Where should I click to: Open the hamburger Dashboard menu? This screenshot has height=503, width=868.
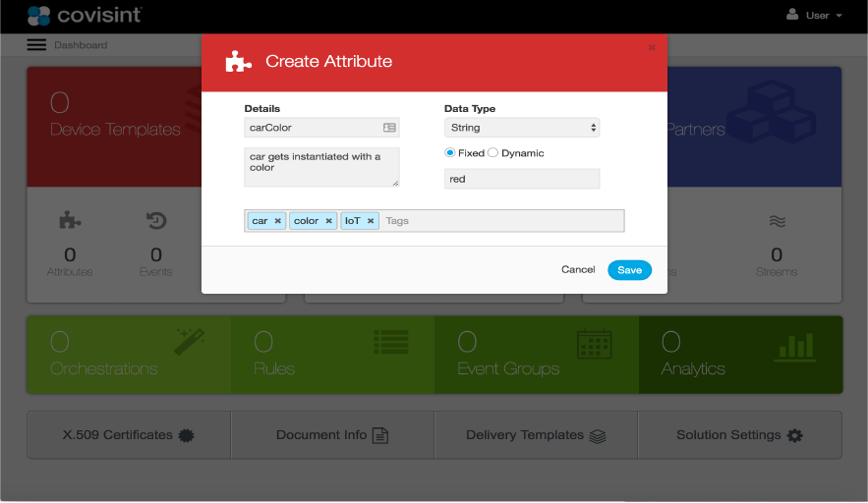36,45
